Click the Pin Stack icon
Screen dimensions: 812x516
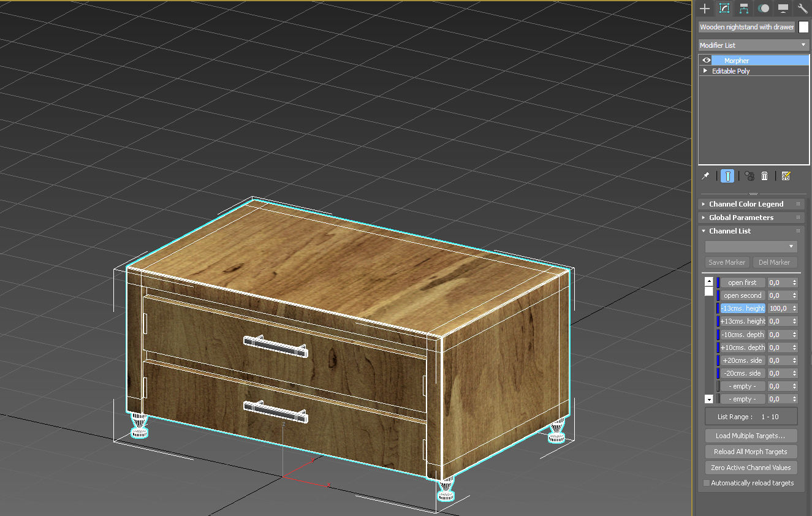click(706, 176)
